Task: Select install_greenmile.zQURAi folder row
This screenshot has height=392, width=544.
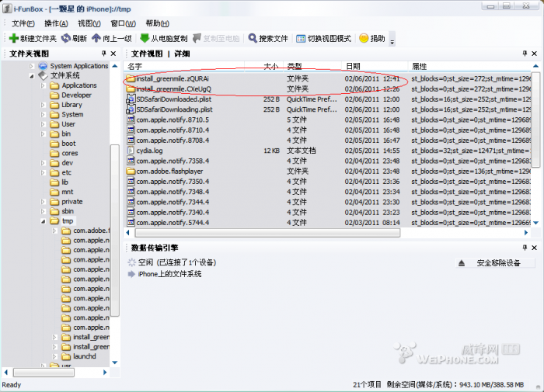Action: coord(326,78)
